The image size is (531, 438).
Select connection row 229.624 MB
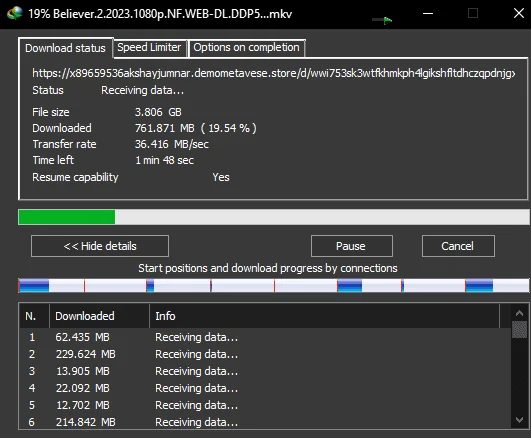(264, 354)
